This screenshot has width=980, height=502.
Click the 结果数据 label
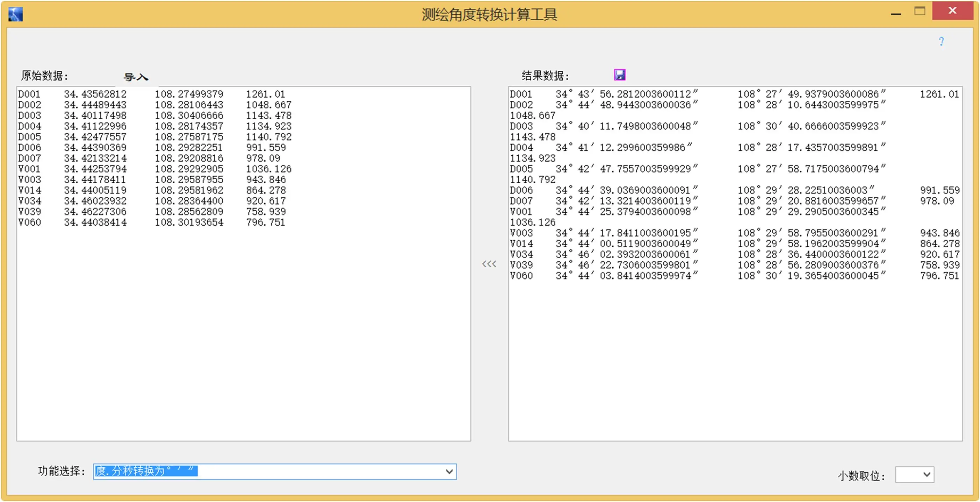[x=546, y=76]
